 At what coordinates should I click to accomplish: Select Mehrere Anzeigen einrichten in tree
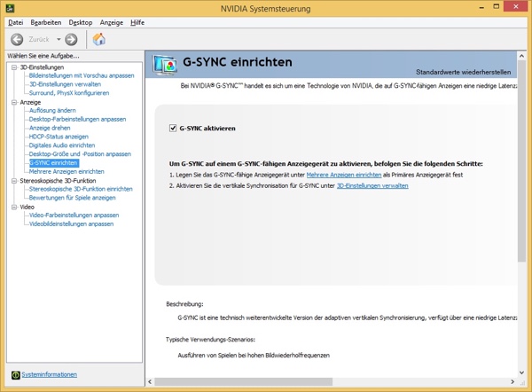(x=66, y=171)
